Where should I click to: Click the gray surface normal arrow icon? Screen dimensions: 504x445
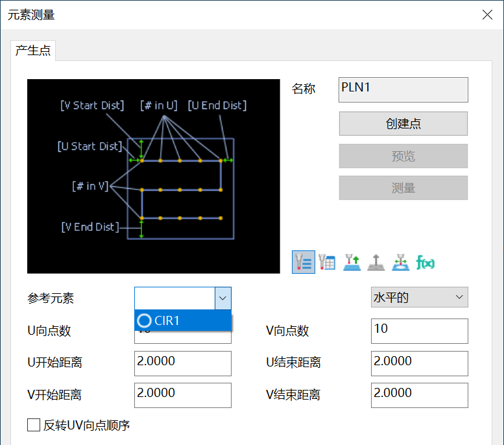point(376,262)
